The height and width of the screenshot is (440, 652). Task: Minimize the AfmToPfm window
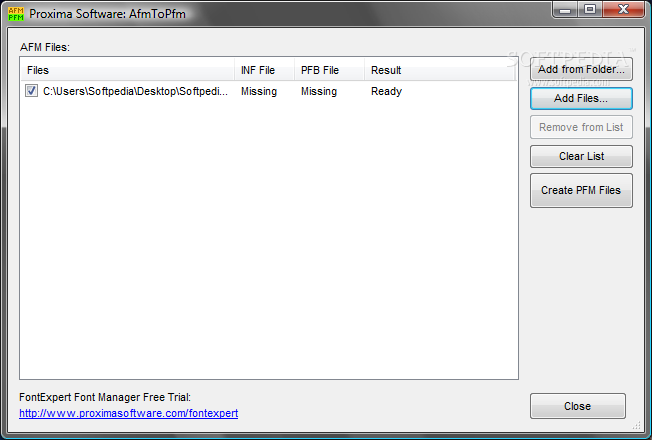pyautogui.click(x=565, y=10)
